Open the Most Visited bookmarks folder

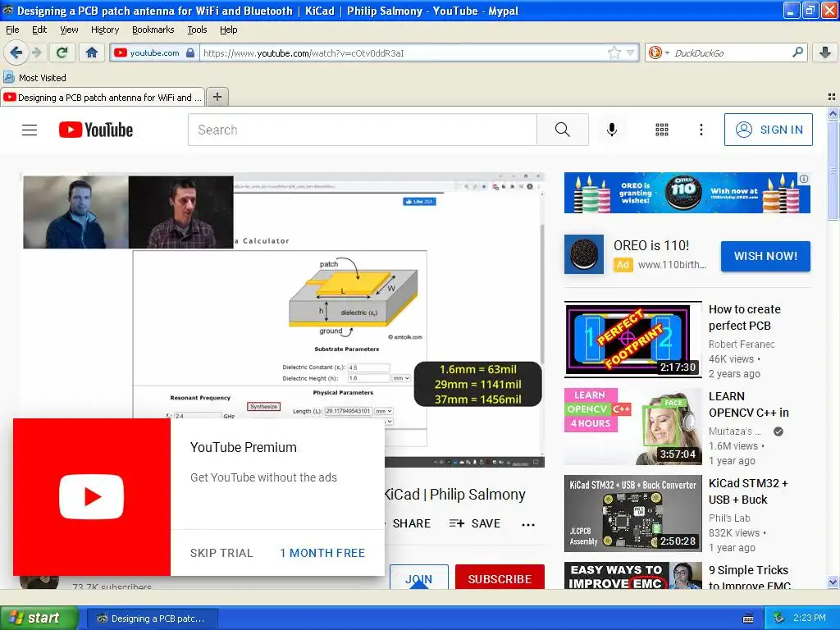pos(35,78)
